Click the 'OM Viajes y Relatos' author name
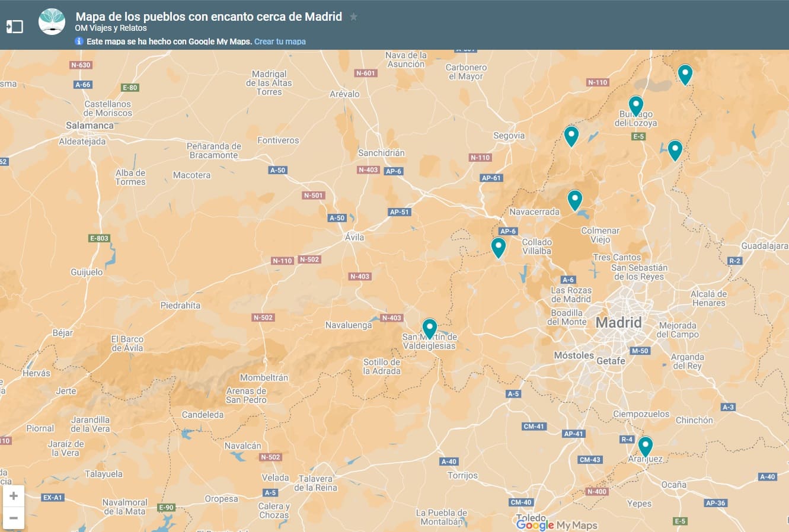 click(x=111, y=28)
